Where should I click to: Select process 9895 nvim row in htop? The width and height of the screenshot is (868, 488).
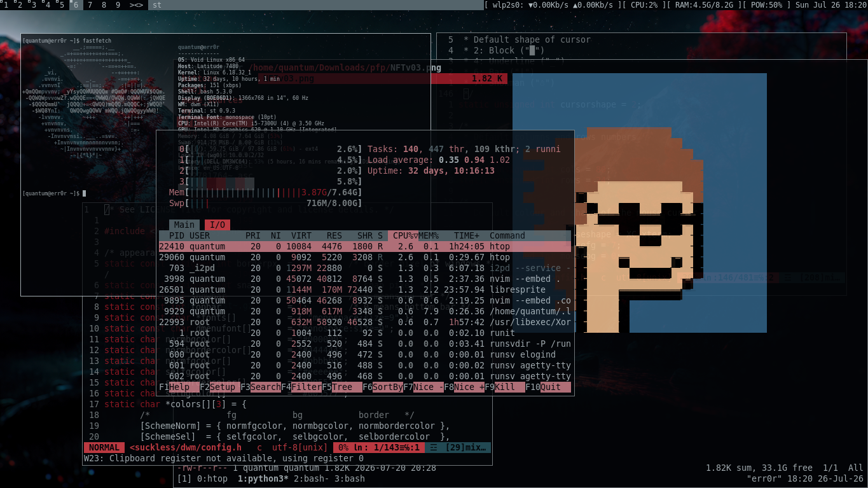365,300
